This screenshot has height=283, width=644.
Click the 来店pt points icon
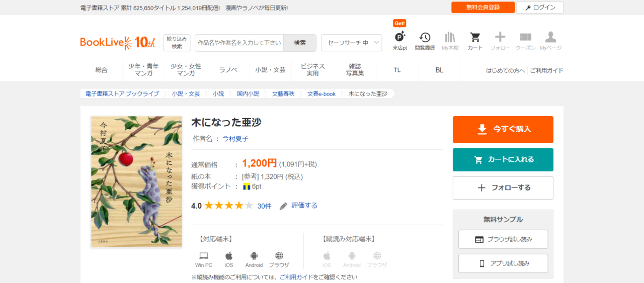[399, 38]
